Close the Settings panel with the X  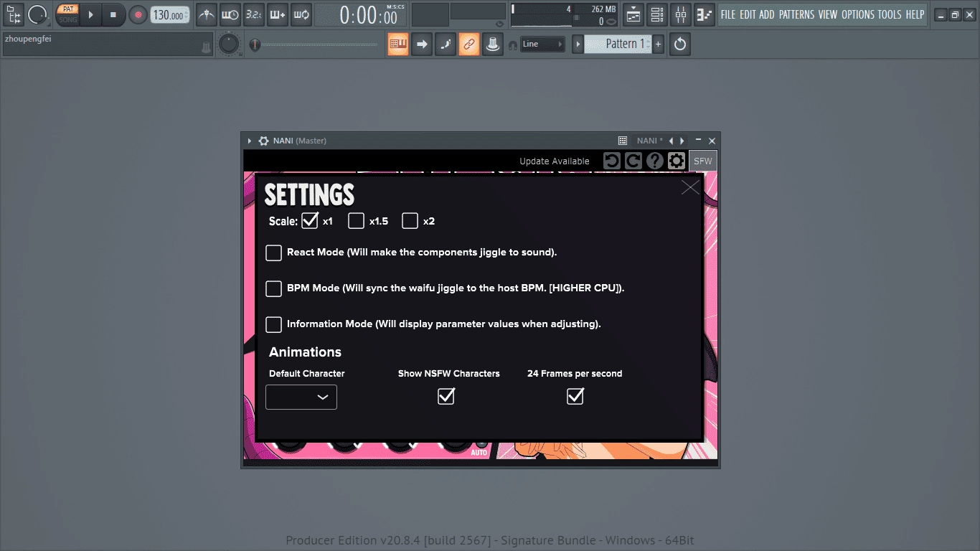coord(690,187)
